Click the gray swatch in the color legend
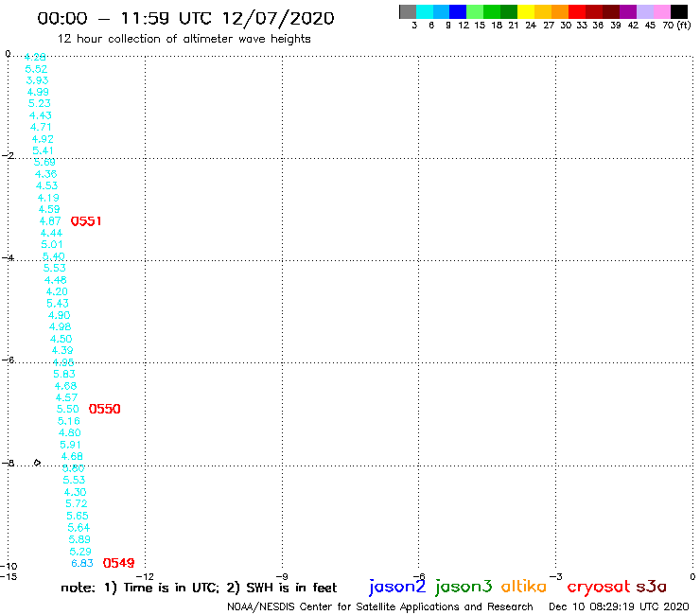700x615 pixels. [408, 11]
